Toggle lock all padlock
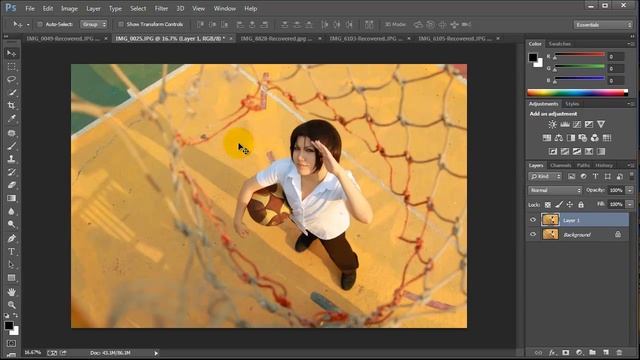 (x=581, y=204)
